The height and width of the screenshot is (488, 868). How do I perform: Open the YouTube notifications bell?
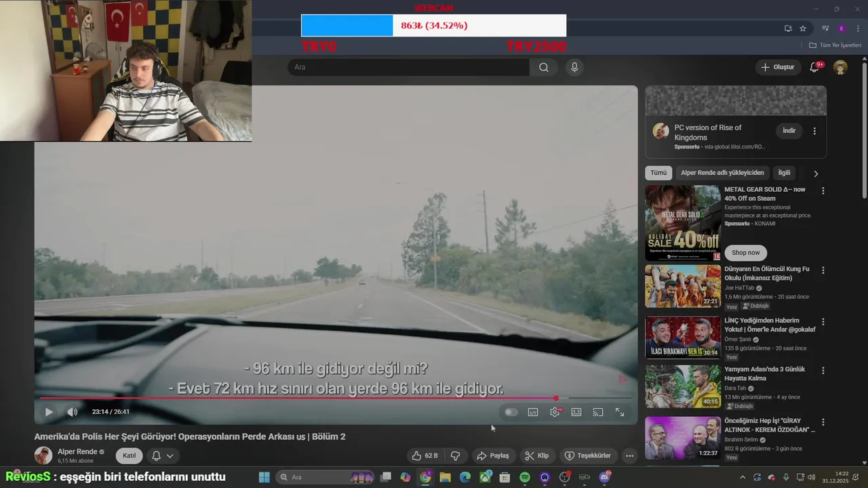click(x=815, y=67)
